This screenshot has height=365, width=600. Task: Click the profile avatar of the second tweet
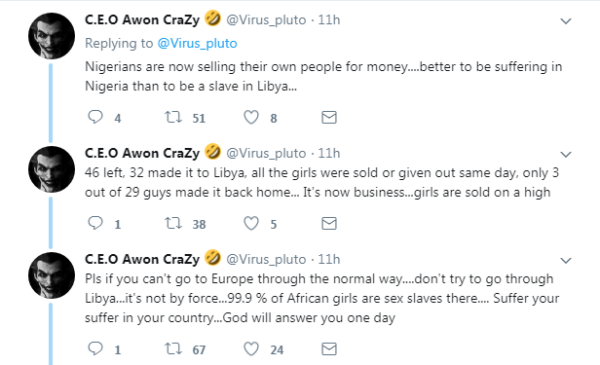pyautogui.click(x=51, y=169)
